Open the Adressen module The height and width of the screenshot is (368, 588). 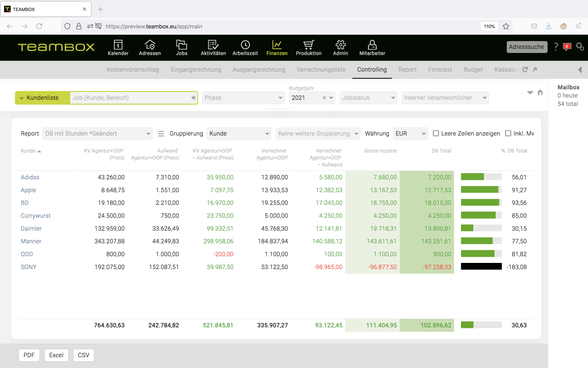(149, 47)
